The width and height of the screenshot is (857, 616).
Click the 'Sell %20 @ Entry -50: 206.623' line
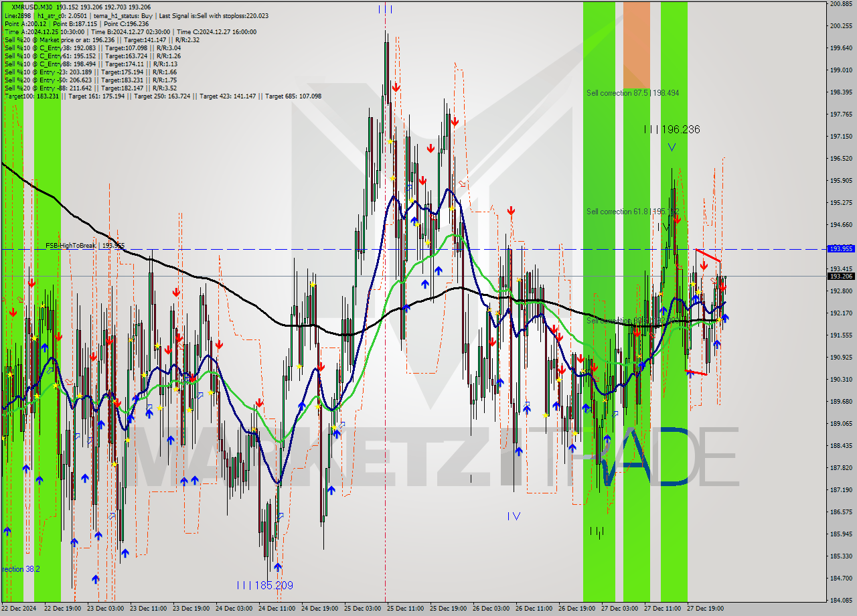[x=90, y=80]
